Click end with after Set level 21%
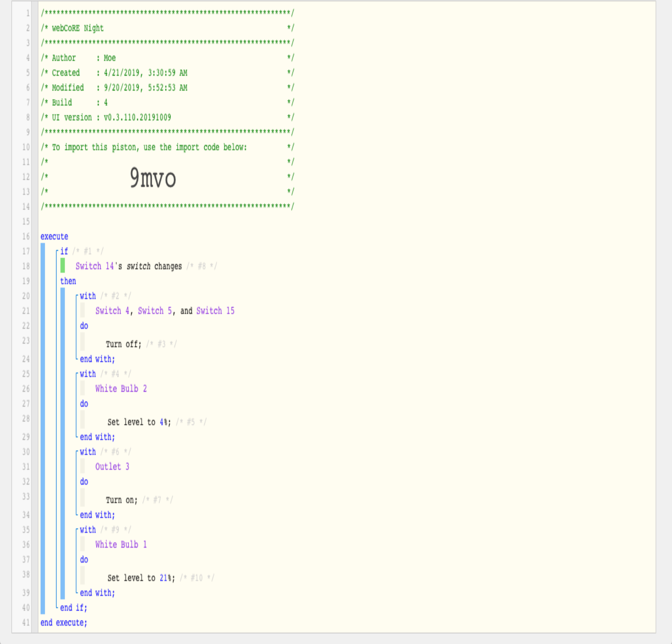The image size is (672, 644). [97, 593]
